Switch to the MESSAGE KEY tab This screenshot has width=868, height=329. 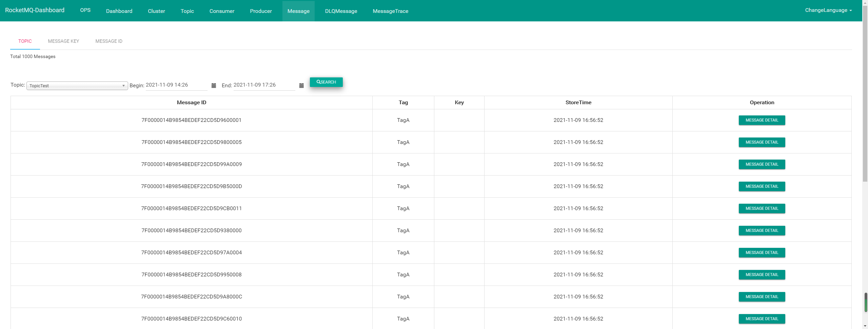(63, 41)
